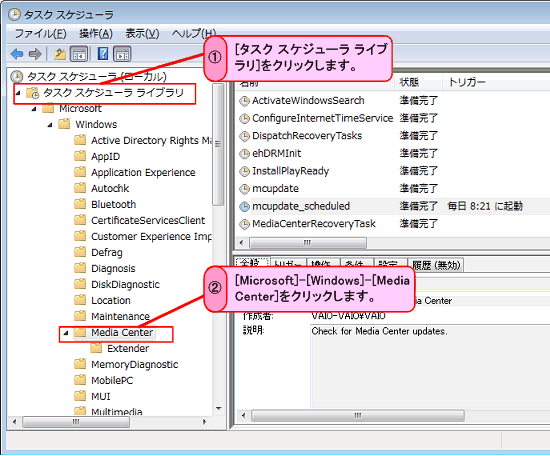Image resolution: width=550 pixels, height=456 pixels.
Task: Click the task list scroll left arrow
Action: 241,242
